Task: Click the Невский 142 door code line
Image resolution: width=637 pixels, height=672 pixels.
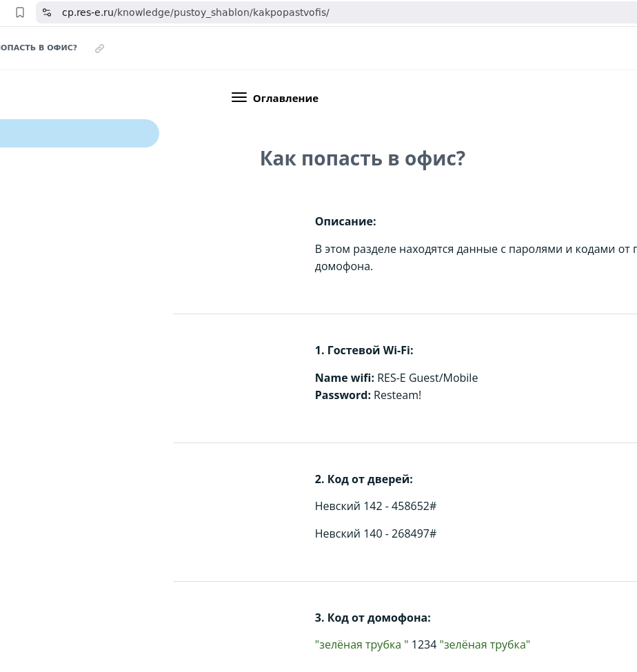Action: 375,506
